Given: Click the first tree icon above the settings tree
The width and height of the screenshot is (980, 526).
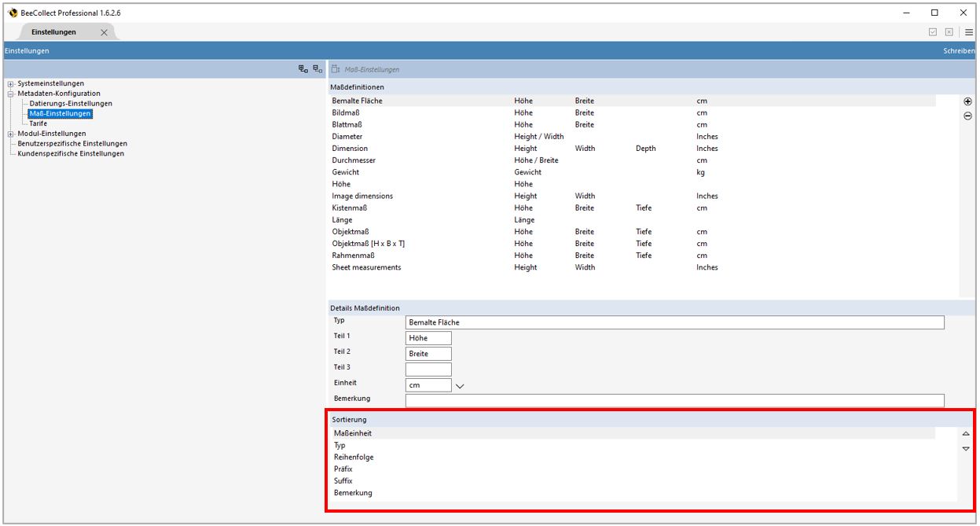Looking at the screenshot, I should [x=303, y=69].
